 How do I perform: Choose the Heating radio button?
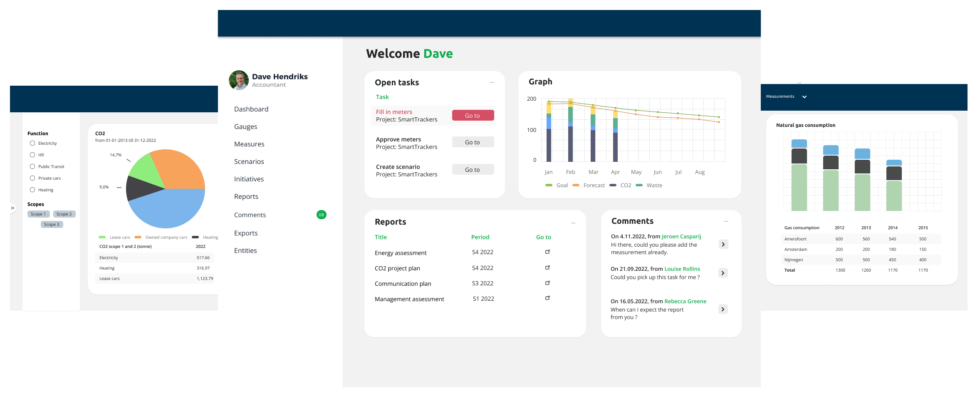(32, 190)
